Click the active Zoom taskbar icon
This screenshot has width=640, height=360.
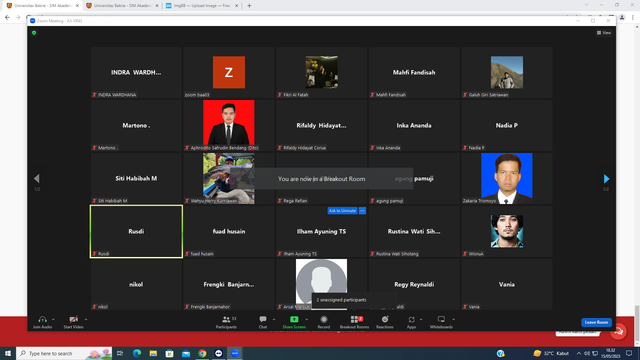coord(235,353)
